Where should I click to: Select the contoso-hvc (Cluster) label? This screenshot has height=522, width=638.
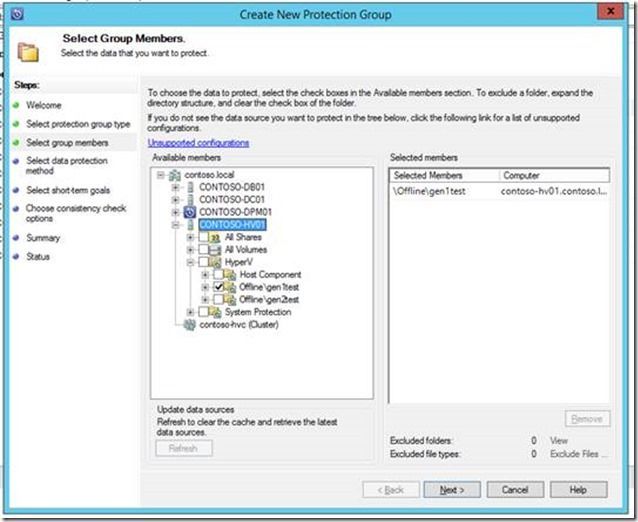[x=239, y=325]
